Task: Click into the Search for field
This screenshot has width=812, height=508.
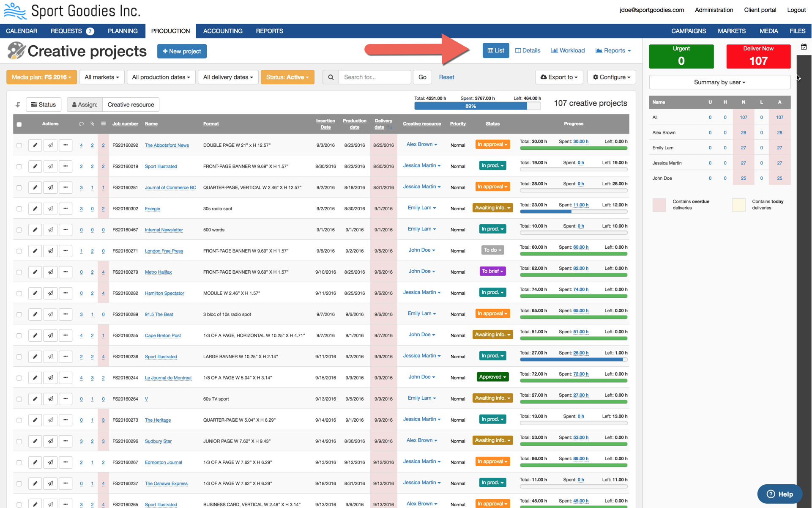Action: pos(375,77)
